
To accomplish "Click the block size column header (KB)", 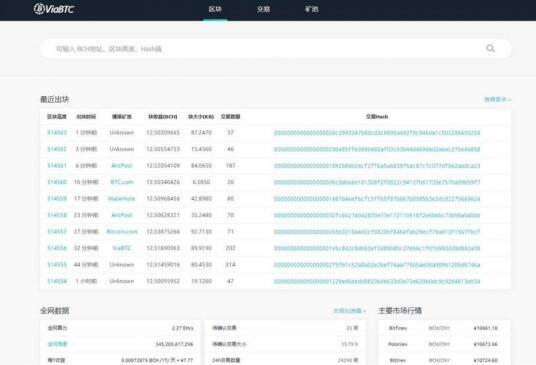I will (x=201, y=117).
